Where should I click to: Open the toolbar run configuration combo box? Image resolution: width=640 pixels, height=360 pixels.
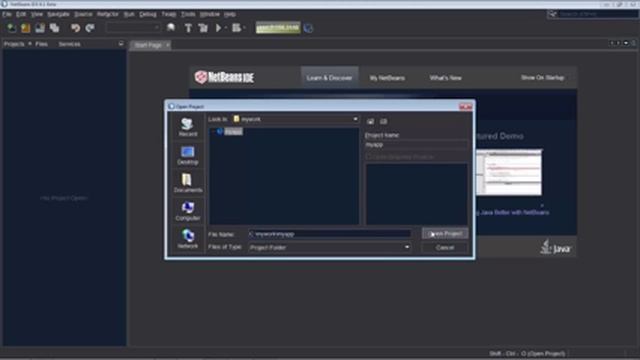(x=133, y=28)
